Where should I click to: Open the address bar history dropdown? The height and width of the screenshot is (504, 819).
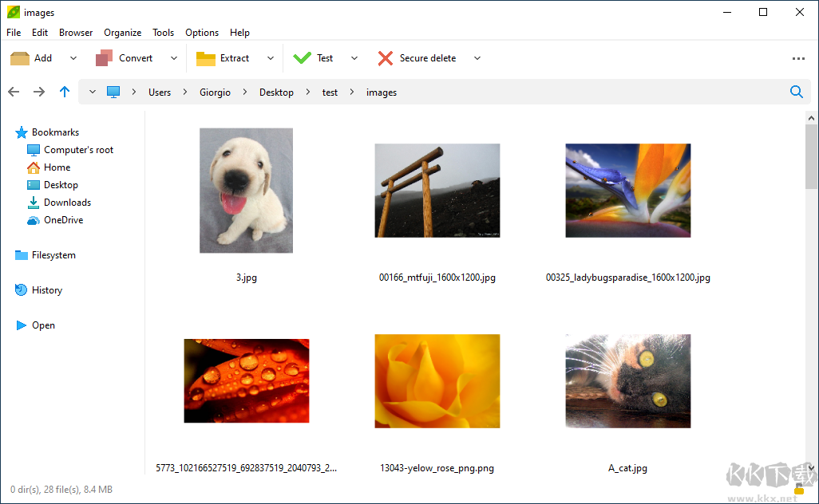click(93, 93)
